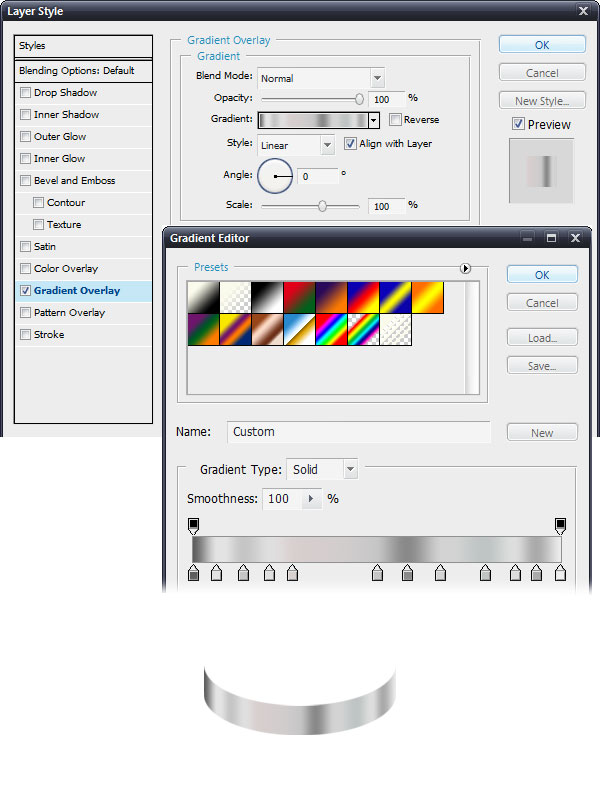Screen dimensions: 600x800
Task: Open the Texture settings row
Action: 83,224
